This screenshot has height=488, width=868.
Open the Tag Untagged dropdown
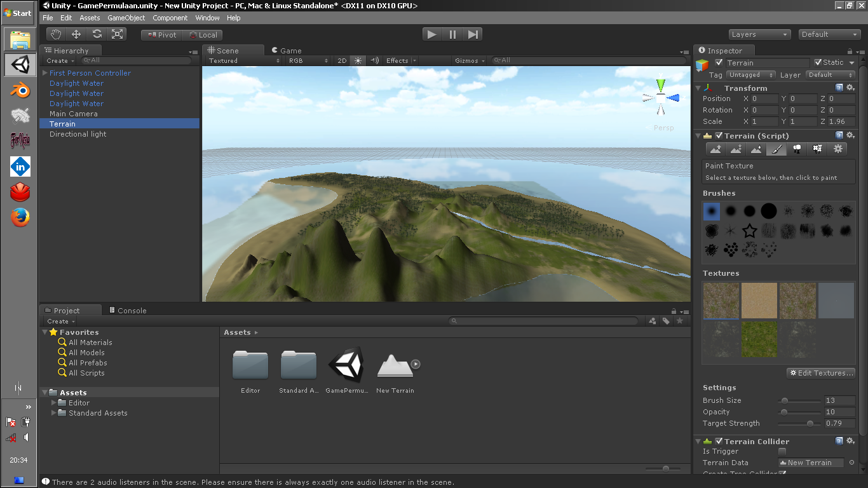(752, 74)
